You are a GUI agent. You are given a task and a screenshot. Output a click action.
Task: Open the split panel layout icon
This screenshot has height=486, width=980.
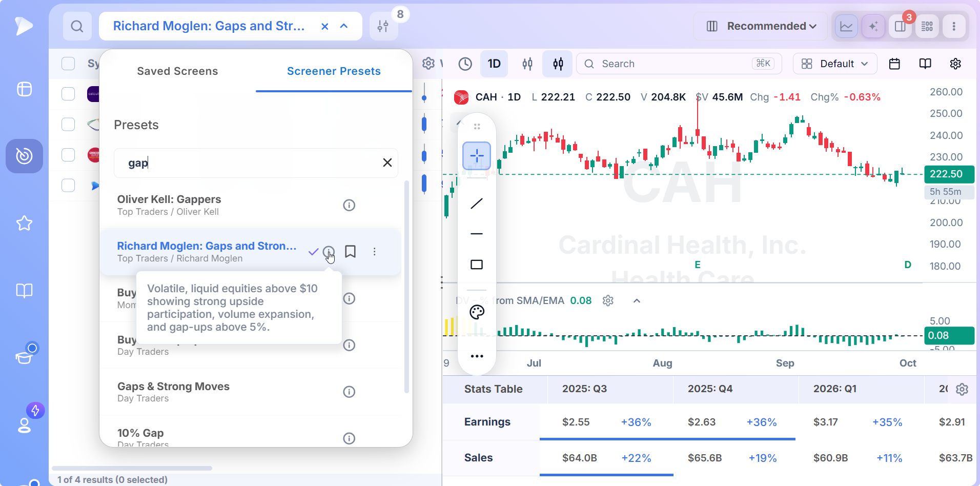pos(900,26)
